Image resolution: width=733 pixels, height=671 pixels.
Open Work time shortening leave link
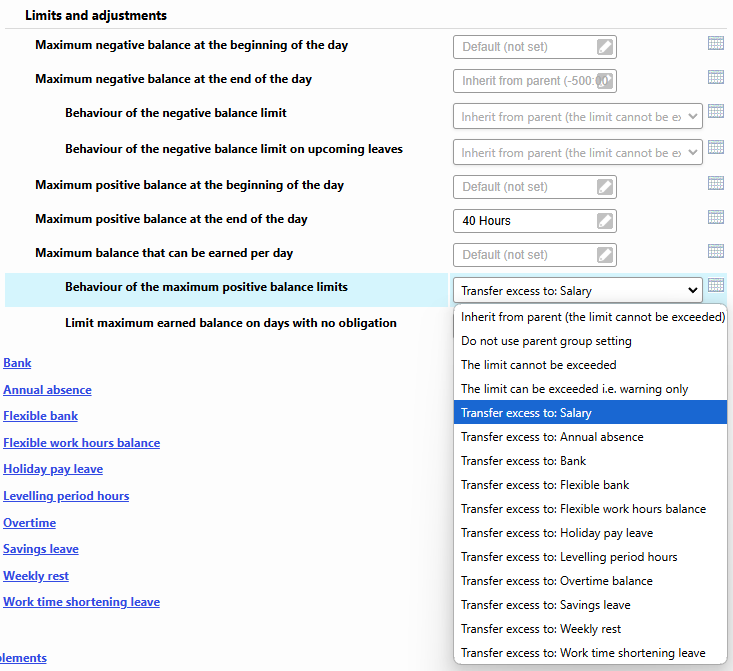pyautogui.click(x=81, y=602)
